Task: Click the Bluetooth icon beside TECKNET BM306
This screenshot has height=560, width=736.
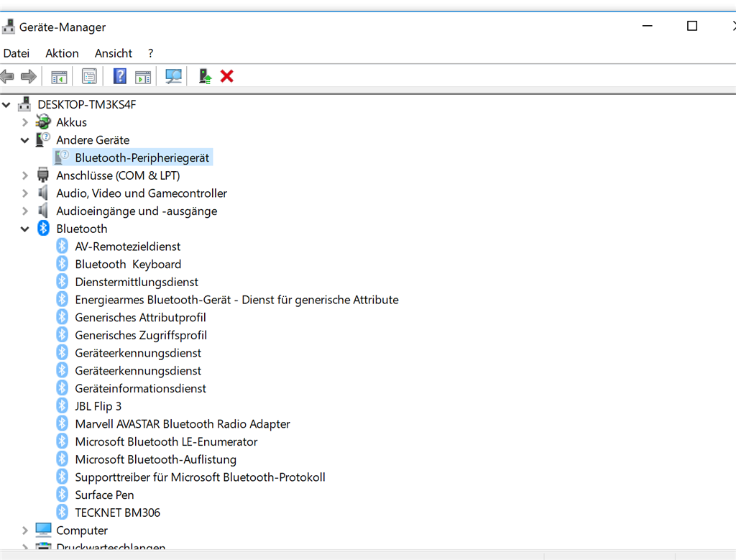Action: click(62, 512)
